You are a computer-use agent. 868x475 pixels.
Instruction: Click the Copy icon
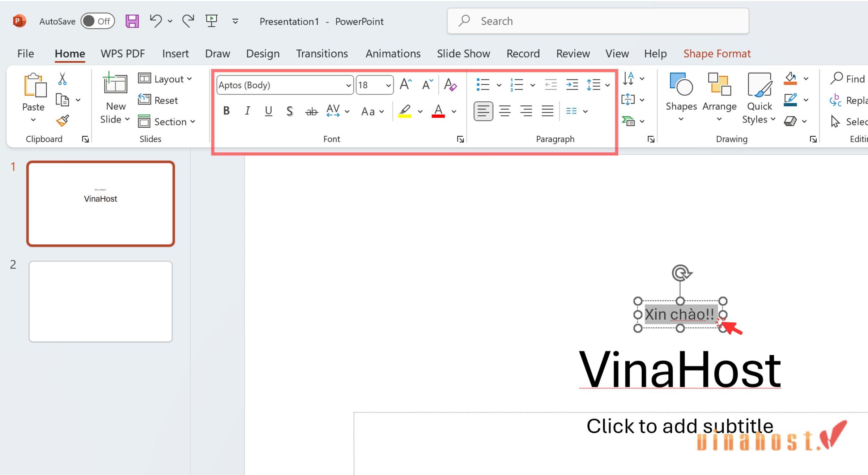(62, 100)
